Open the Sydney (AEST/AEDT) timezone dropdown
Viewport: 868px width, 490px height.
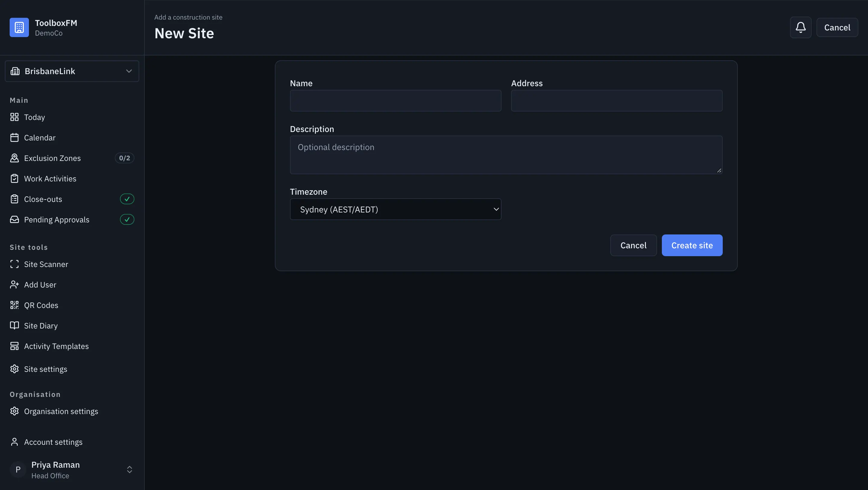pyautogui.click(x=396, y=209)
